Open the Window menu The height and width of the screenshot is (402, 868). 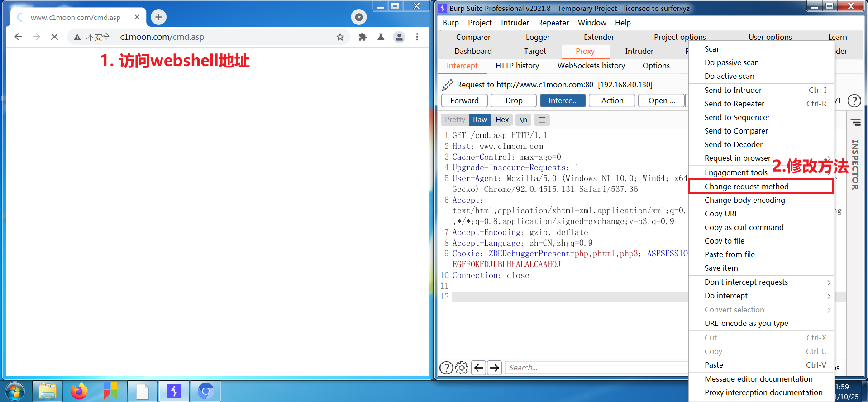coord(592,23)
